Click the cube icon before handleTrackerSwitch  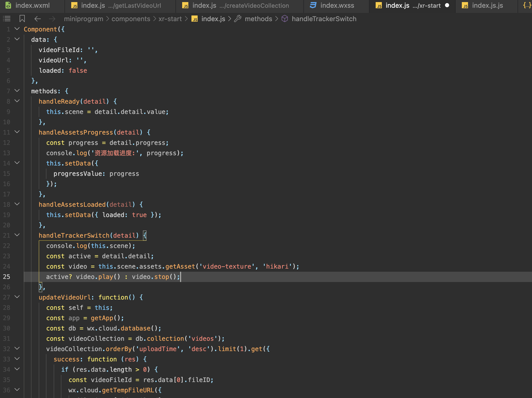[x=285, y=19]
